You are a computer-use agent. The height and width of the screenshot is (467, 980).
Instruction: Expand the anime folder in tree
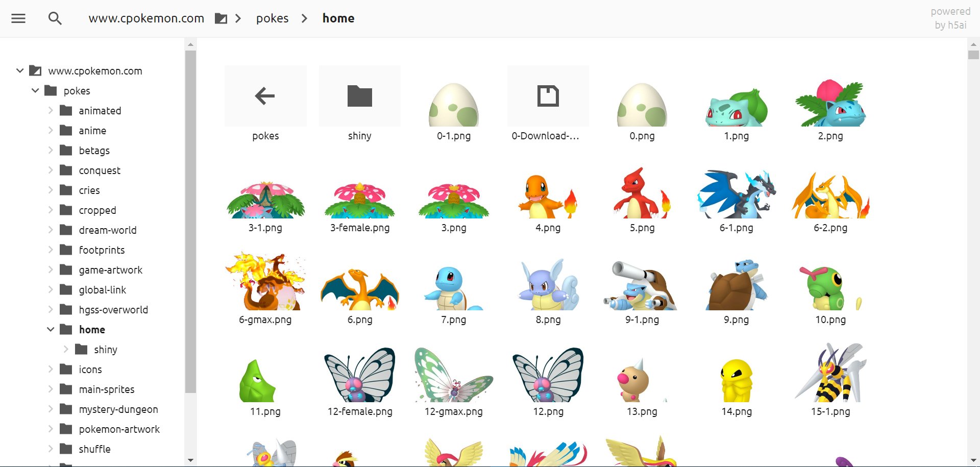tap(51, 130)
